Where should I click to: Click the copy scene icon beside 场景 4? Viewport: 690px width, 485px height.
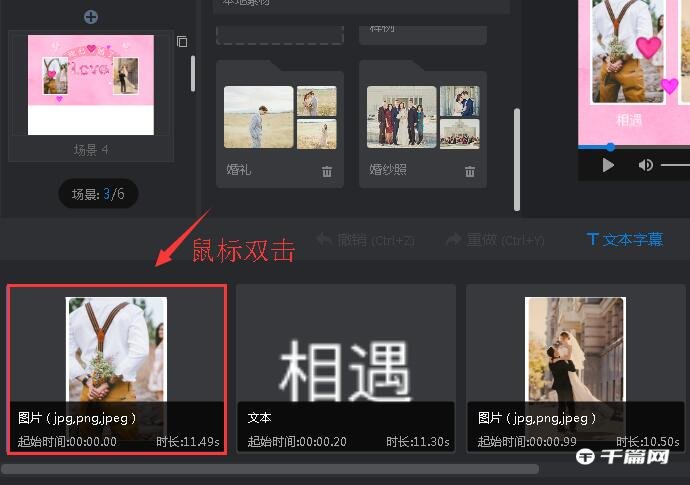(x=182, y=41)
